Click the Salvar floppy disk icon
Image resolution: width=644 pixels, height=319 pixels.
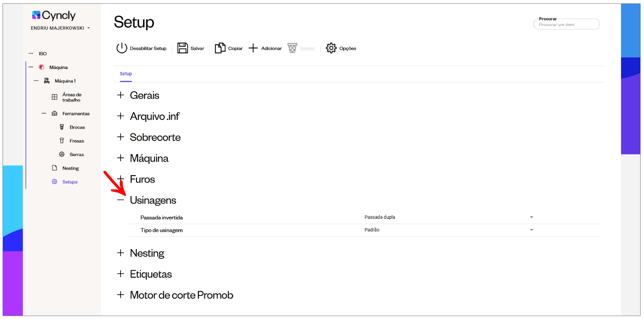[182, 48]
